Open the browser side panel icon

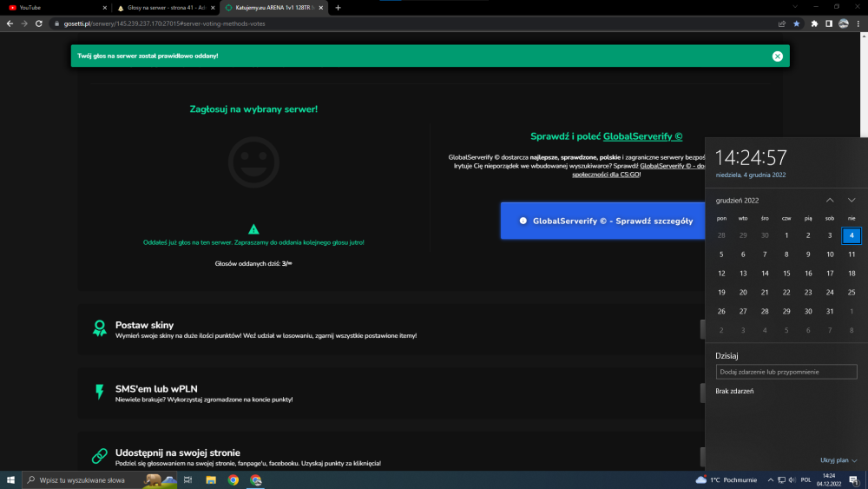coord(829,23)
